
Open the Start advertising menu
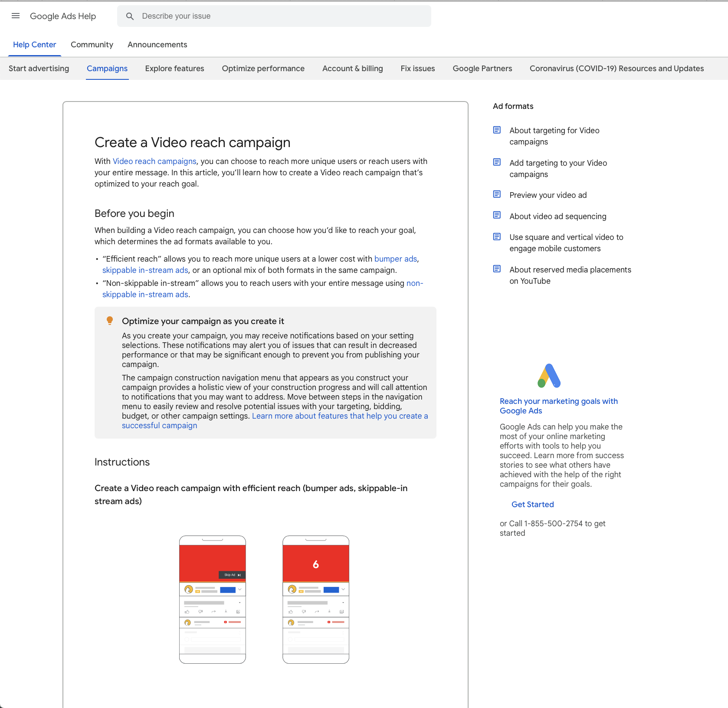[39, 69]
